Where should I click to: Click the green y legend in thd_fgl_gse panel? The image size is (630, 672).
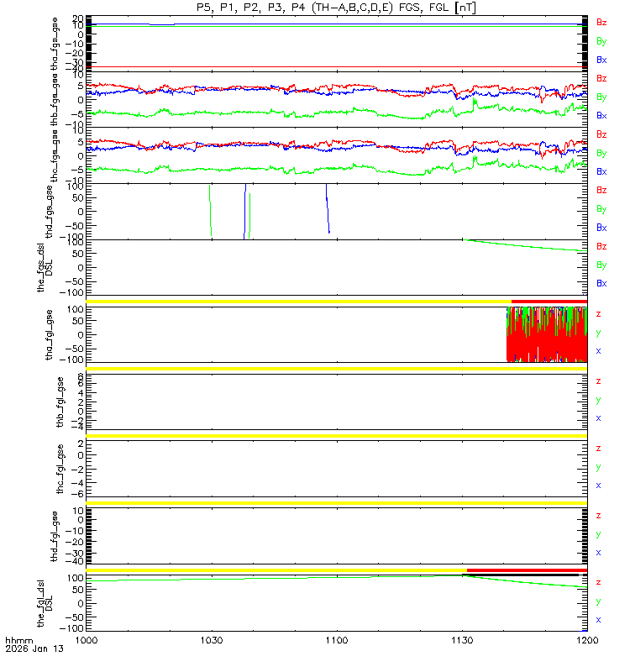(x=598, y=534)
